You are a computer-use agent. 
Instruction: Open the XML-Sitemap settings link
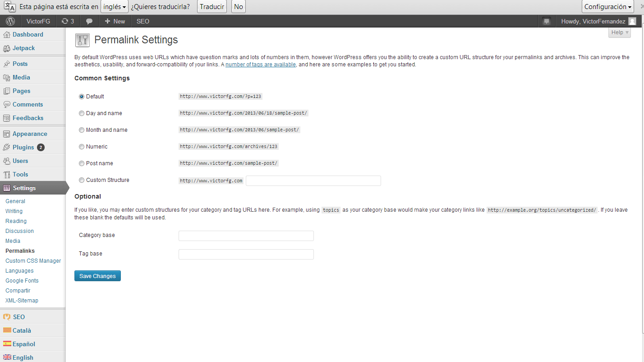[x=22, y=301]
